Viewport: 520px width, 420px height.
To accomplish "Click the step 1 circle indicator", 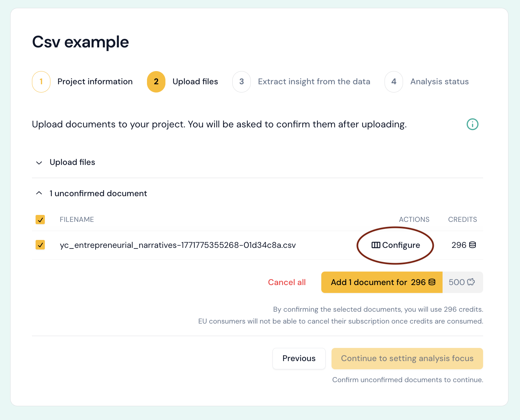I will [41, 82].
